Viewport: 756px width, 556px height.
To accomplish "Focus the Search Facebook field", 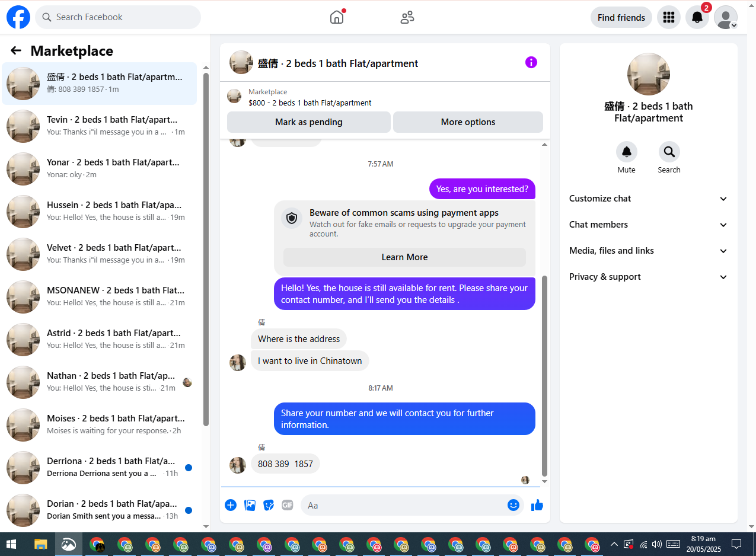I will pos(118,17).
